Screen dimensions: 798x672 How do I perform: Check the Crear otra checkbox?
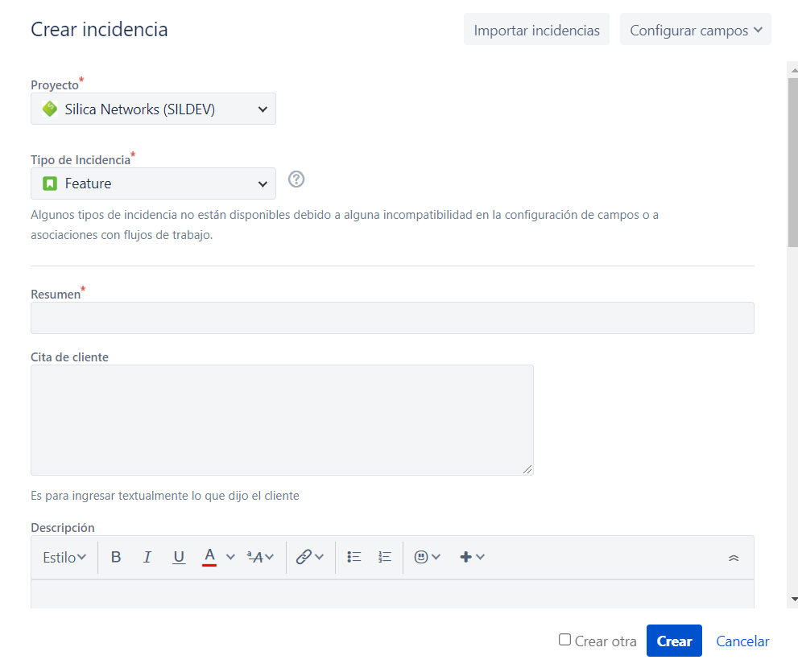coord(565,640)
